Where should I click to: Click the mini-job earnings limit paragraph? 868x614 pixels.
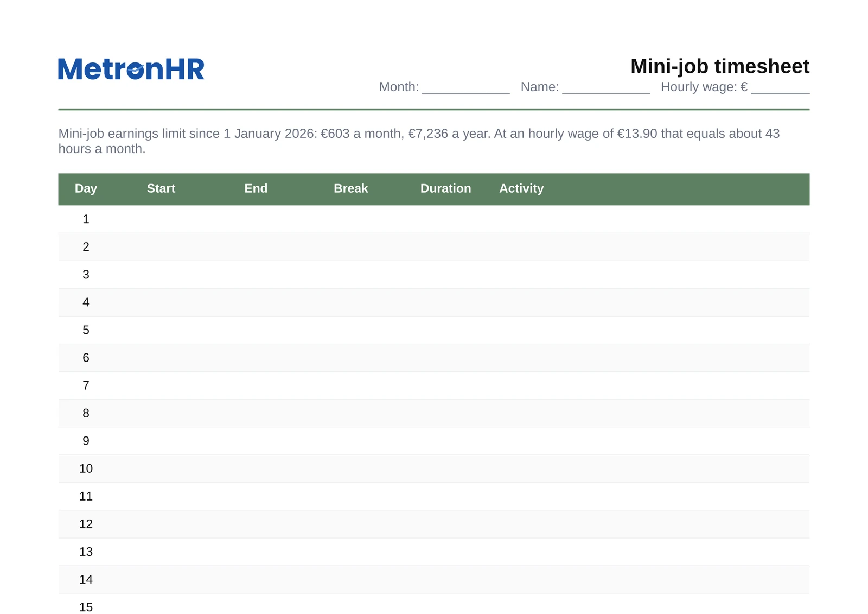419,141
